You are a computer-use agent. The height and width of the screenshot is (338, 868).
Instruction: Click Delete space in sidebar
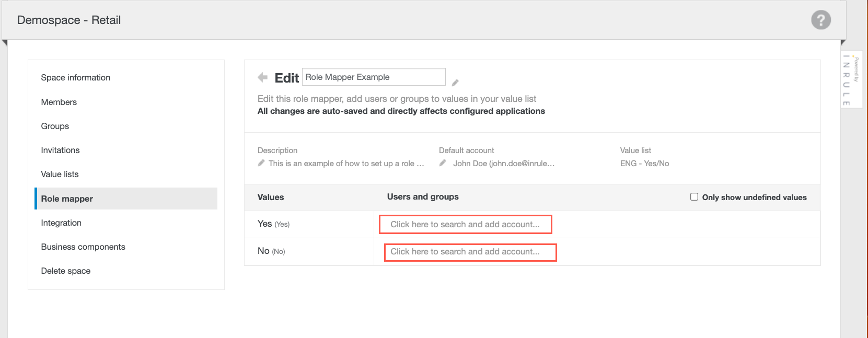66,271
